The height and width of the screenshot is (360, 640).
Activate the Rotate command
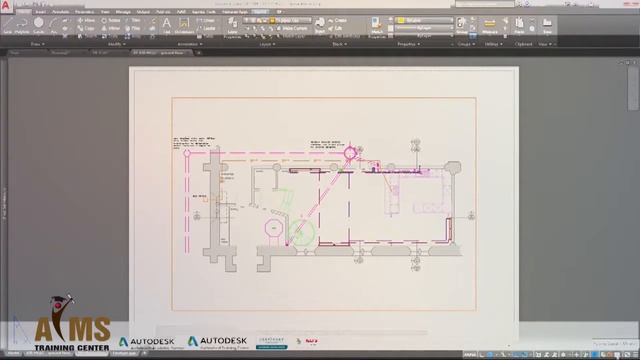tap(111, 20)
